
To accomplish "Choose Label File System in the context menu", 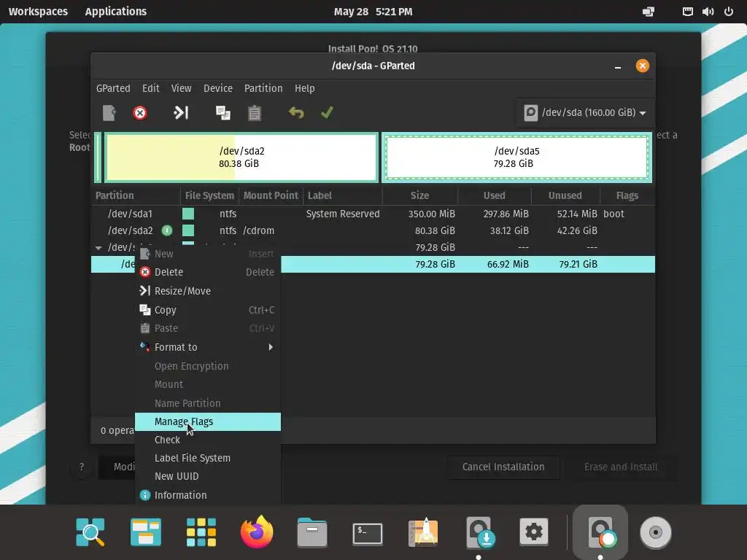I will tap(208, 458).
